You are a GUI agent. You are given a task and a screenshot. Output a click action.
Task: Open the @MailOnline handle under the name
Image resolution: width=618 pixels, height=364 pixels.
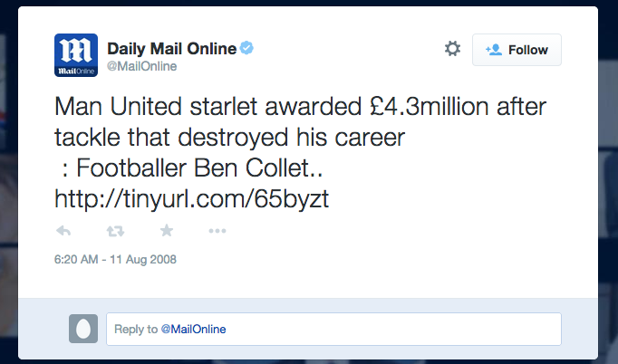tap(142, 66)
